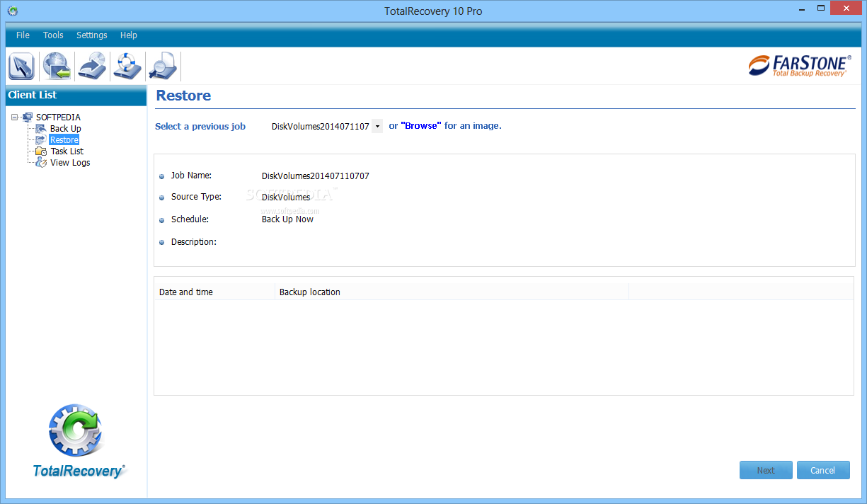
Task: Click the Schedule value Back Up Now
Action: [x=288, y=219]
